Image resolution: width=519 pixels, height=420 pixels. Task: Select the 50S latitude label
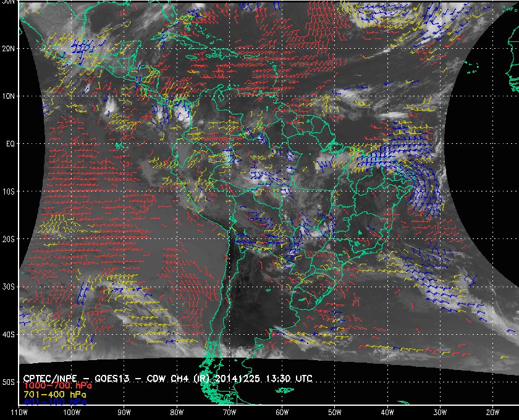9,382
